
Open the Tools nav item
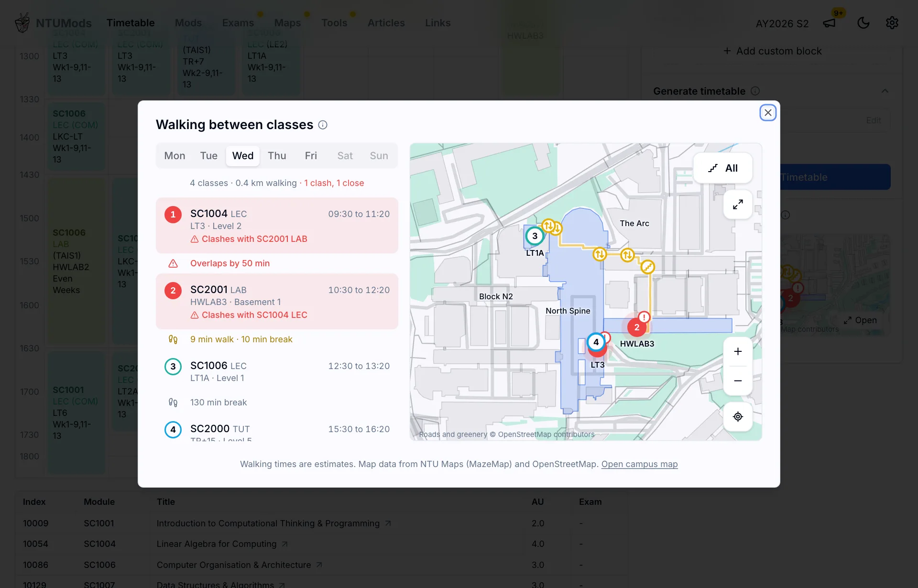pyautogui.click(x=334, y=23)
